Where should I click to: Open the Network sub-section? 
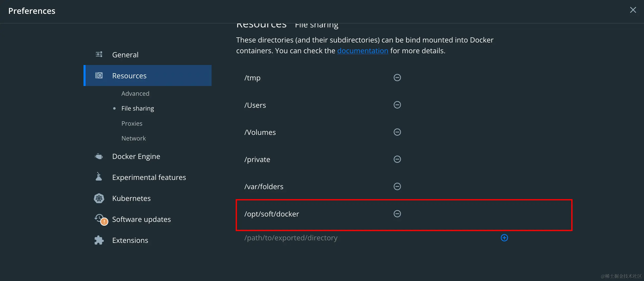click(133, 138)
